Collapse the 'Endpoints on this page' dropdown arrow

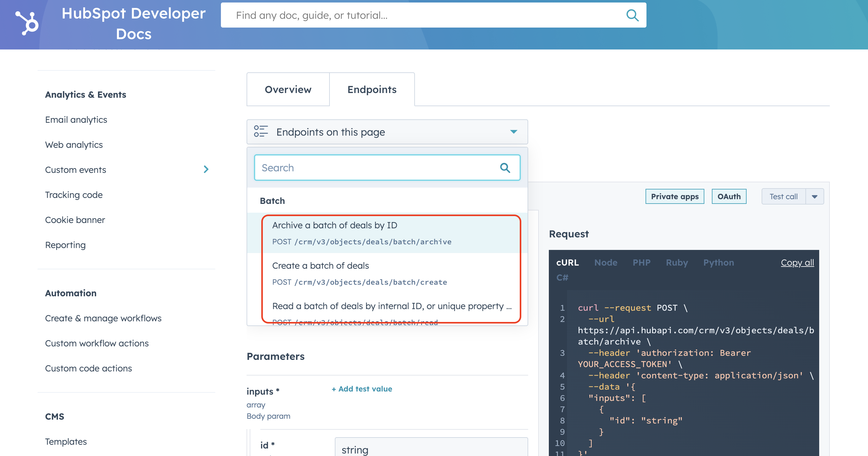(x=513, y=132)
